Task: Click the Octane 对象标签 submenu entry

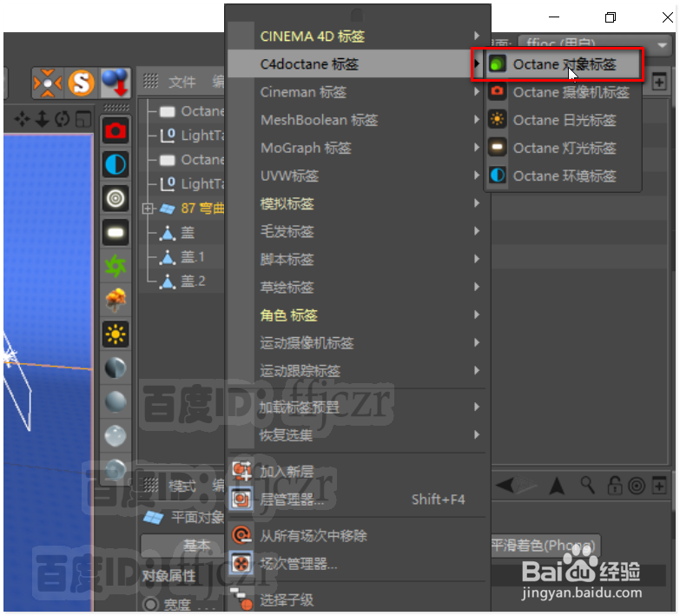Action: point(563,64)
